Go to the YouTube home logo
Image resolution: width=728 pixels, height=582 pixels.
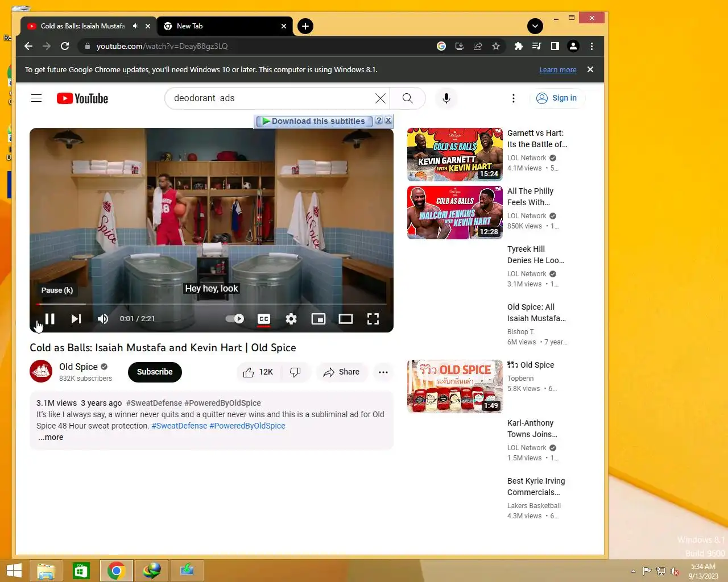point(82,98)
